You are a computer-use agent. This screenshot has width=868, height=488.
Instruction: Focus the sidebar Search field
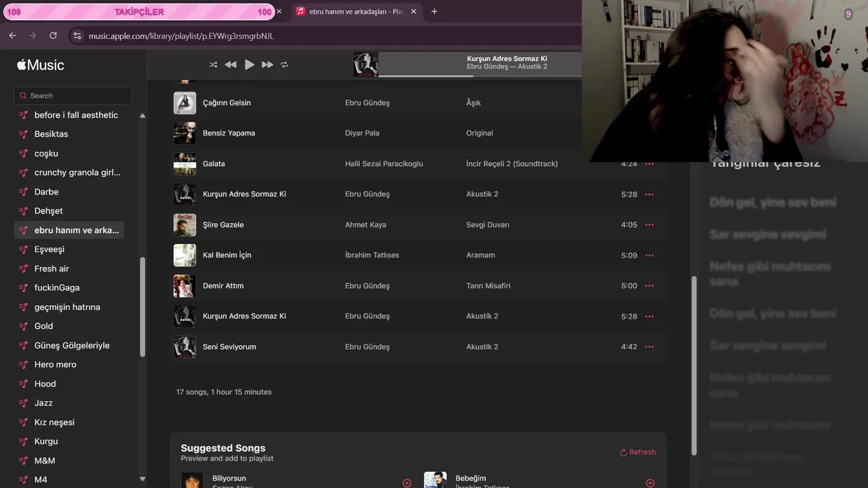point(73,96)
